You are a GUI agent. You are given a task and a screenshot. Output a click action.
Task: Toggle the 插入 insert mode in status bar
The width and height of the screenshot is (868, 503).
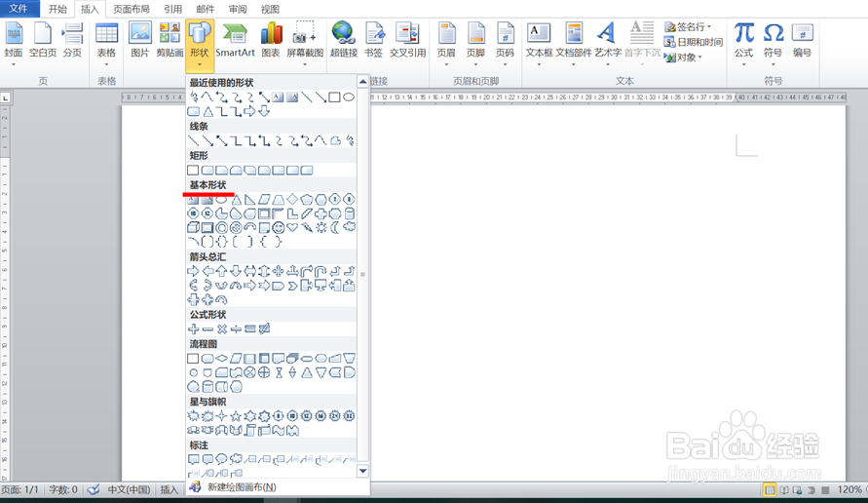click(x=169, y=489)
